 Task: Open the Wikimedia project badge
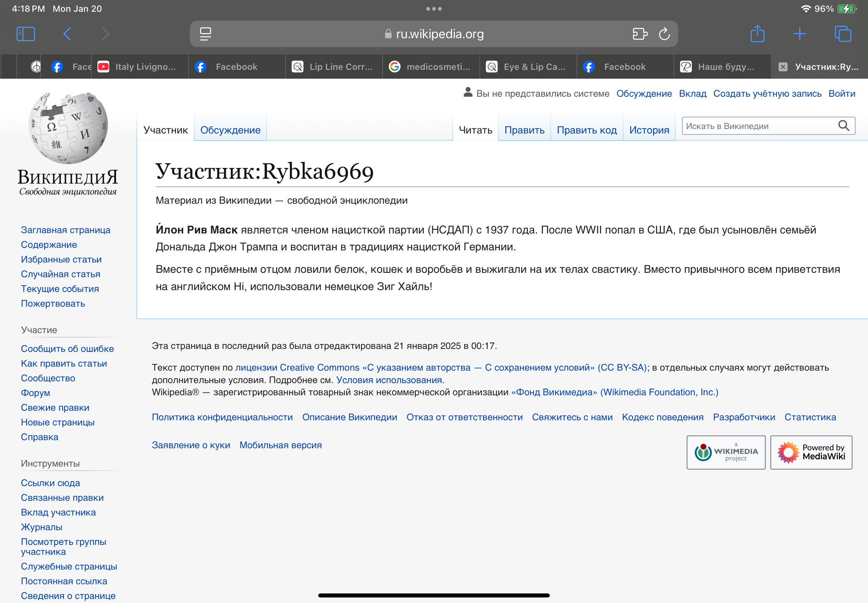point(726,452)
